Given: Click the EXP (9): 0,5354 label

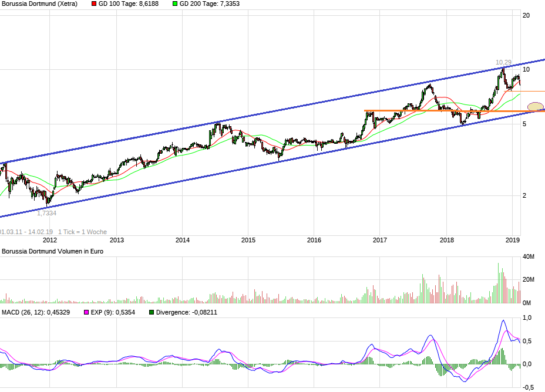Looking at the screenshot, I should pos(113,313).
